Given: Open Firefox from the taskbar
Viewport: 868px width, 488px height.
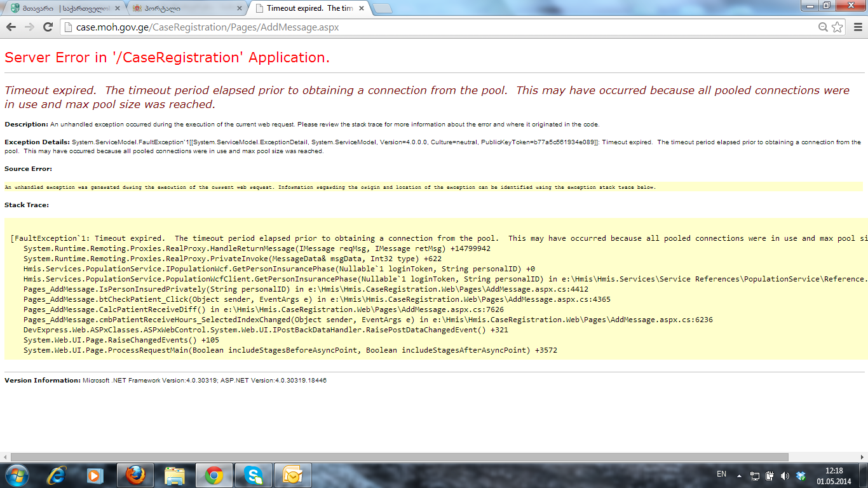Looking at the screenshot, I should pyautogui.click(x=135, y=475).
